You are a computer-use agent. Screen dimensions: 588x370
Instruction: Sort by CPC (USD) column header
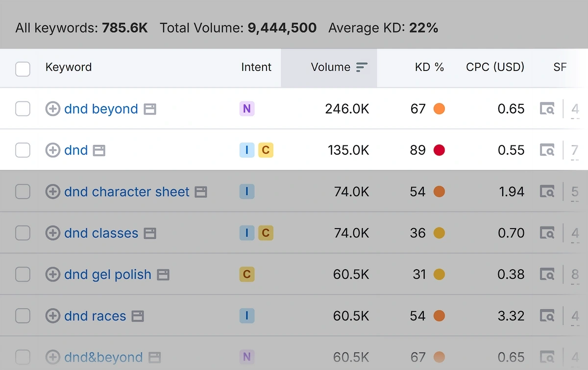(x=495, y=67)
